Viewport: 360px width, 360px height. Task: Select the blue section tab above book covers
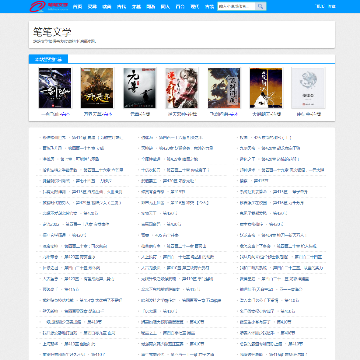(48, 59)
